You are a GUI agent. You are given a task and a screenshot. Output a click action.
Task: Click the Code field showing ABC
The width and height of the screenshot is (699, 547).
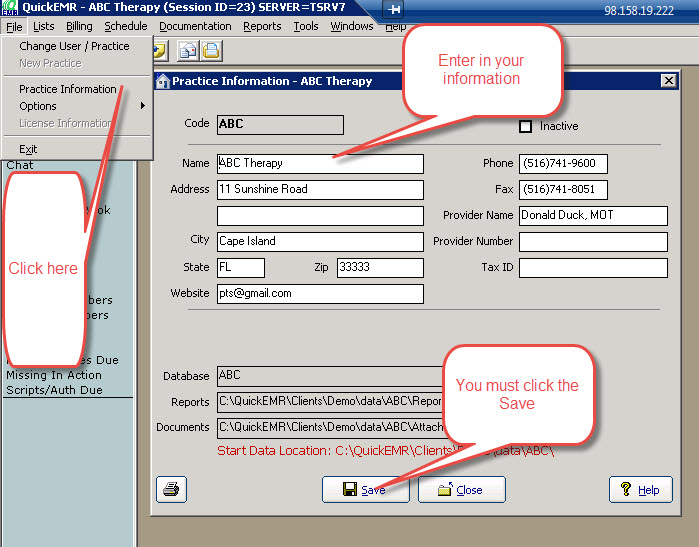pos(280,124)
